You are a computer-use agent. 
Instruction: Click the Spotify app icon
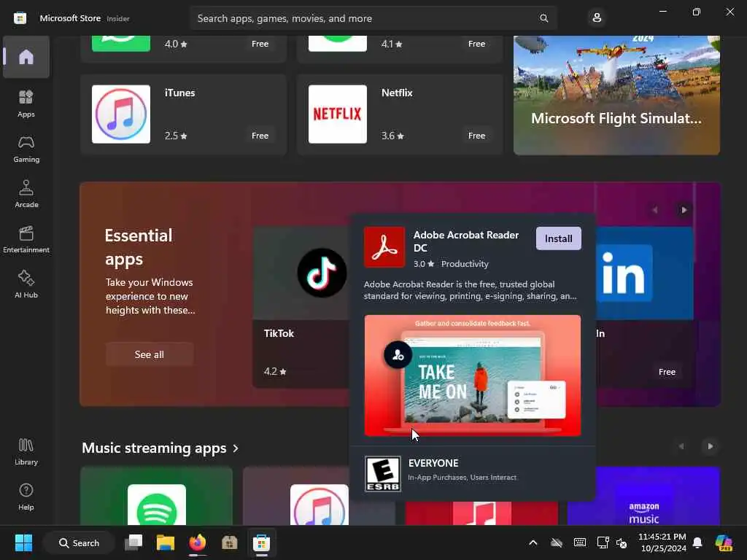pos(157,505)
